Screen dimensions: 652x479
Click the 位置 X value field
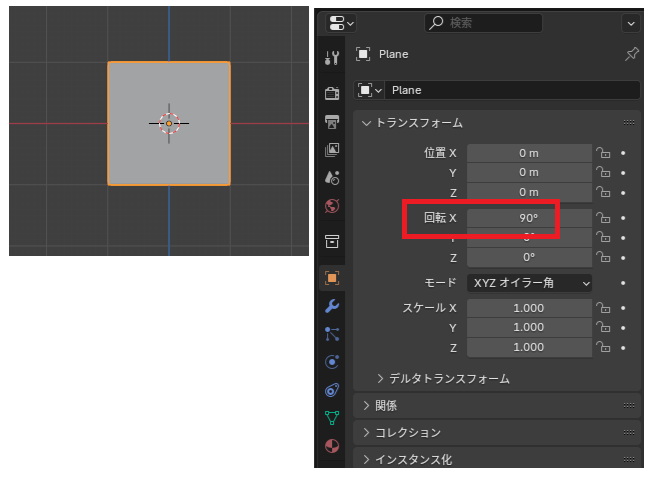point(529,153)
